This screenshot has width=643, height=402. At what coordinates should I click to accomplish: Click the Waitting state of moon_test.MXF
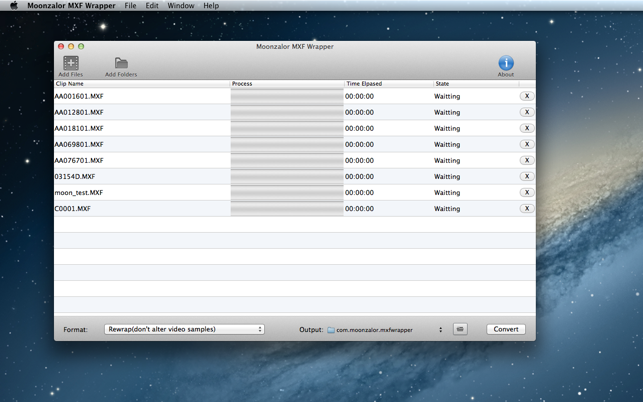point(447,192)
